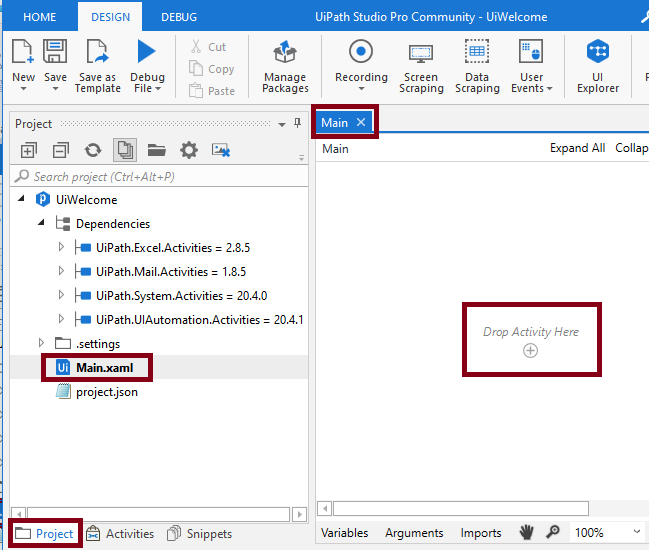
Task: Open the Recording dropdown arrow
Action: (361, 89)
